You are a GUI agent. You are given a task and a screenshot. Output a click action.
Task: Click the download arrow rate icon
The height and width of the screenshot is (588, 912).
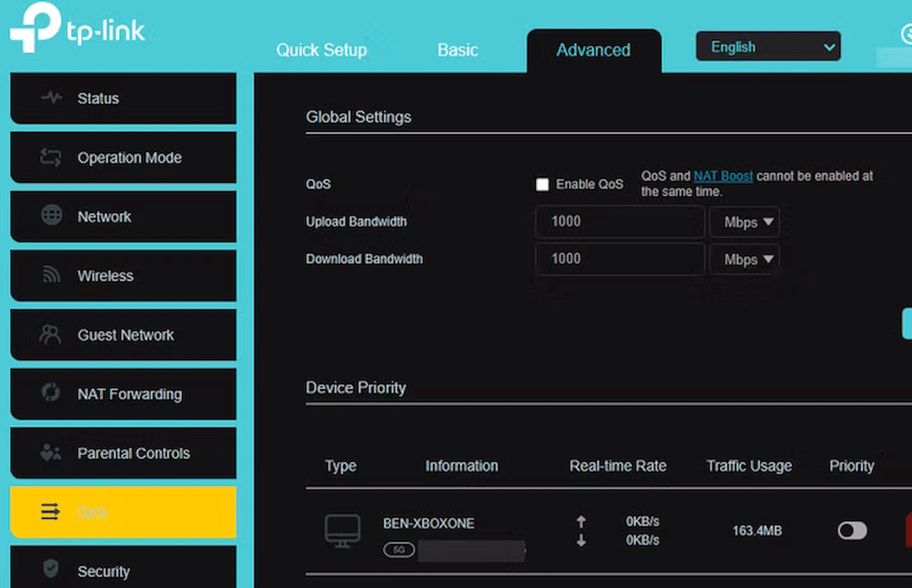tap(581, 540)
